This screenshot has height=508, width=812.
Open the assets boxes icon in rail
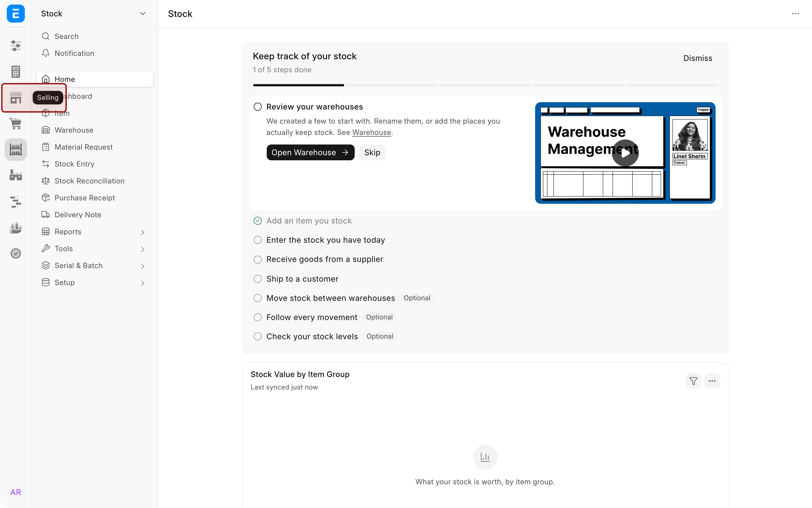(16, 228)
